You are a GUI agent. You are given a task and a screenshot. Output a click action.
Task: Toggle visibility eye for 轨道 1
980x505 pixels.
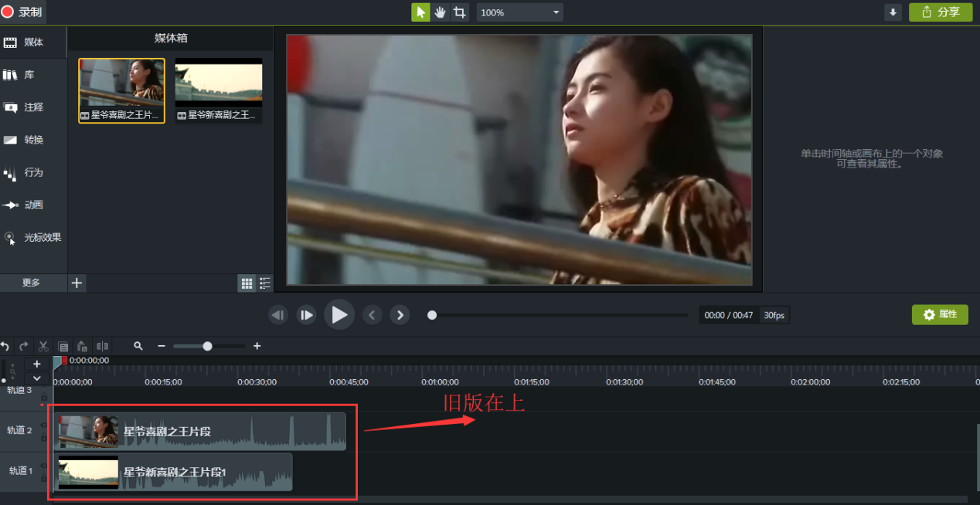(x=43, y=465)
